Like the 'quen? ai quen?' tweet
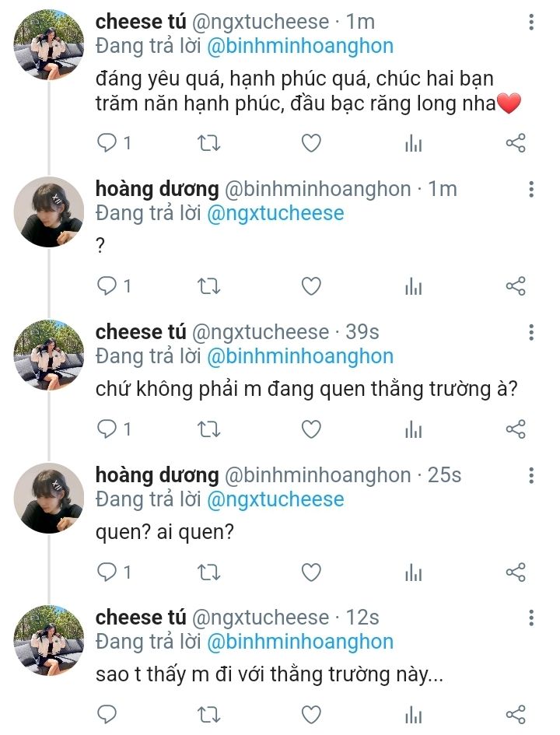This screenshot has height=735, width=560. (311, 572)
